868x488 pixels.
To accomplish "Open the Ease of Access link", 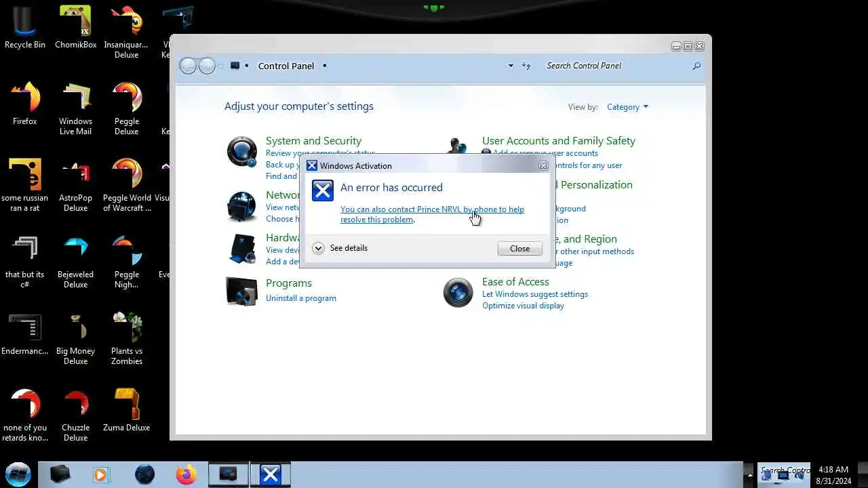I will [x=515, y=282].
